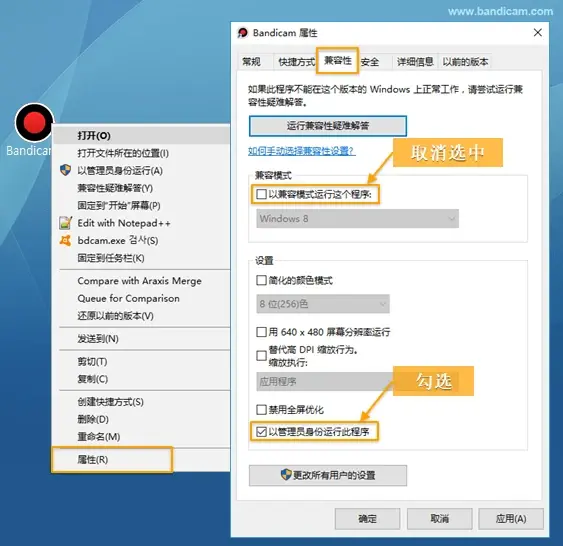Click the antivirus icon beside bdcam.exe 검사(S)
Image resolution: width=563 pixels, height=546 pixels.
65,241
